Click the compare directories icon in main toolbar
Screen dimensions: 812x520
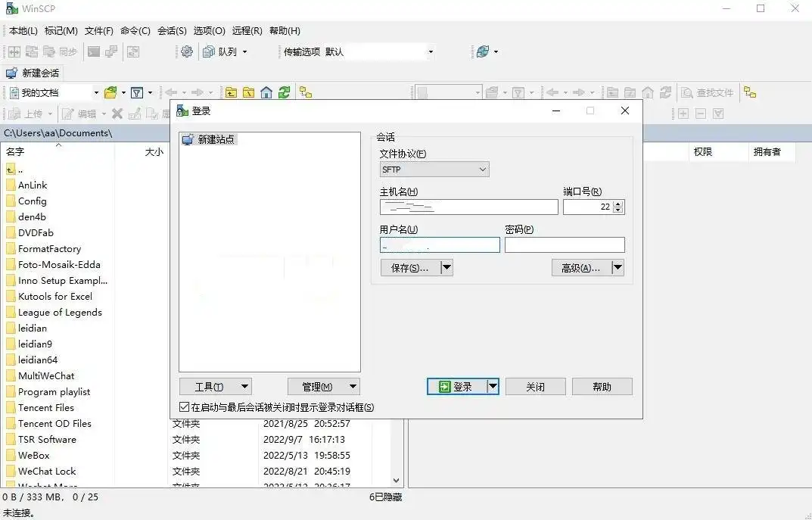[x=14, y=51]
